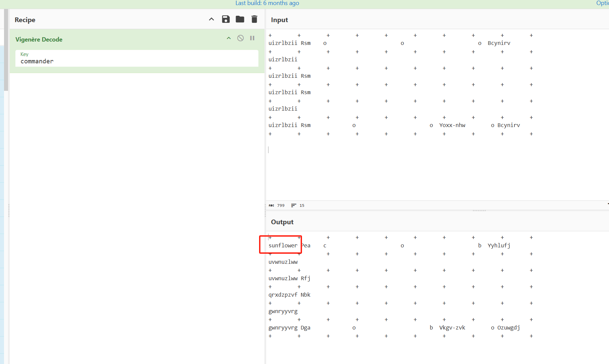
Task: Select output text 'gwnryyvrg Dga'
Action: 290,327
